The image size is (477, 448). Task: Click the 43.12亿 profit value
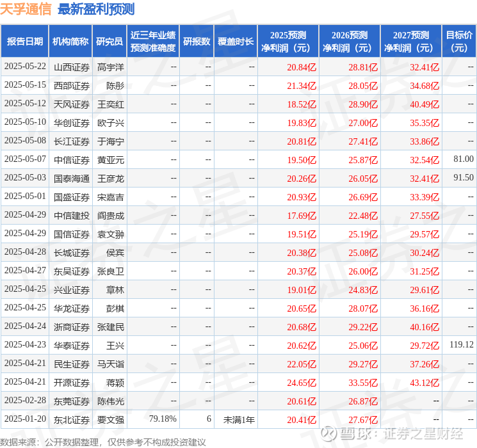(x=424, y=383)
